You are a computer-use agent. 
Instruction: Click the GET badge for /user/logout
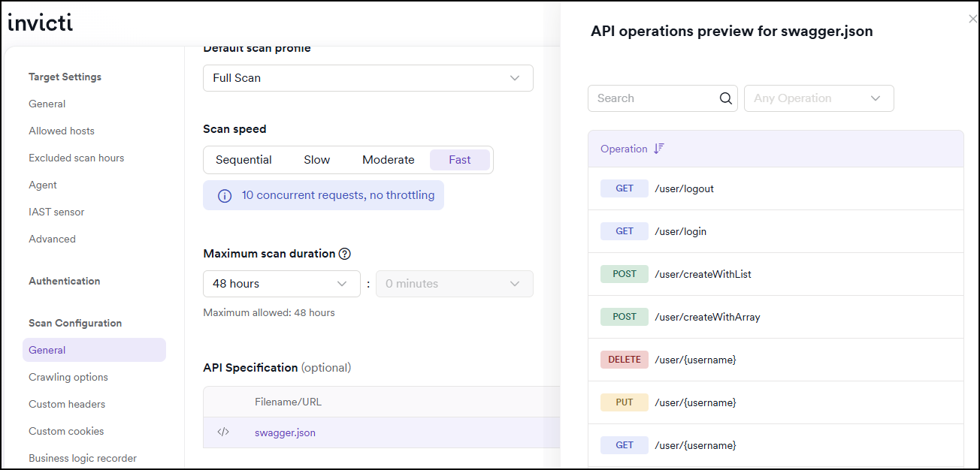pos(624,188)
